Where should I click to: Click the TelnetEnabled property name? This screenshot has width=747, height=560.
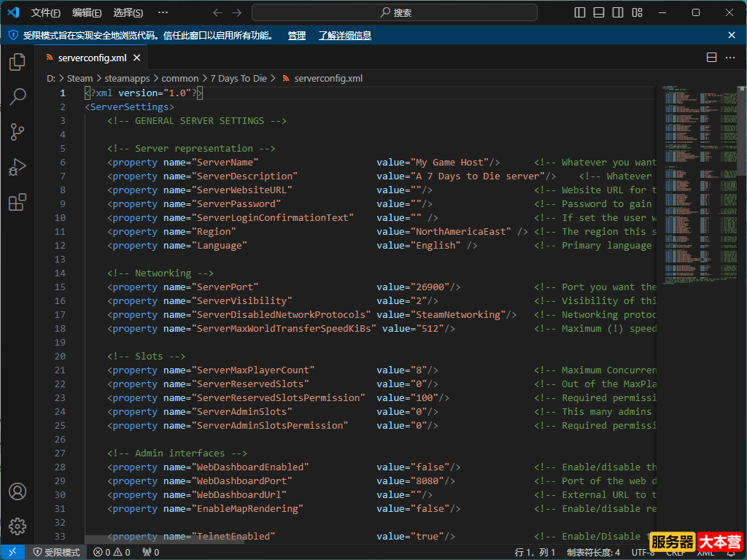233,536
